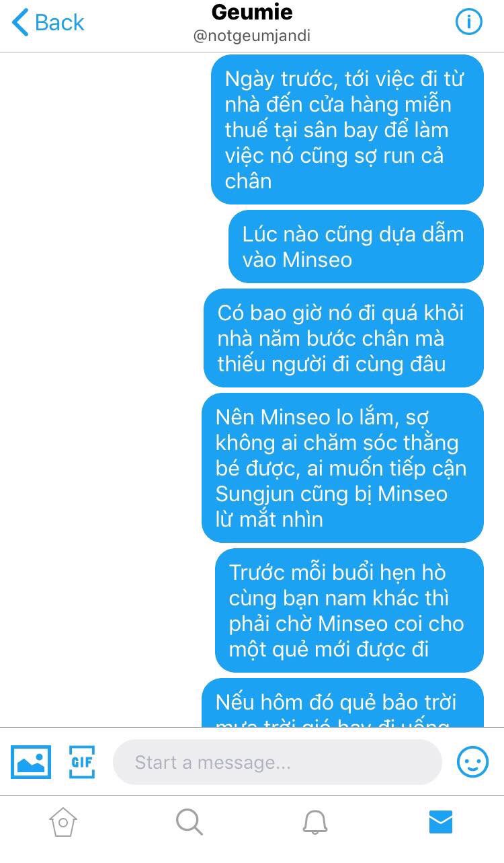Image resolution: width=504 pixels, height=863 pixels.
Task: Open photo picker image icon
Action: point(31,762)
